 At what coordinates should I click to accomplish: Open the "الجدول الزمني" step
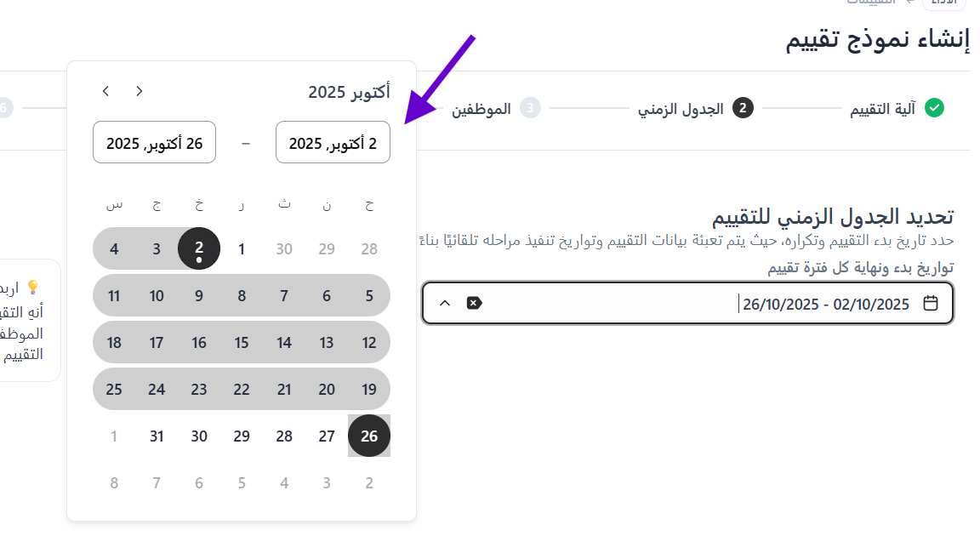tap(681, 109)
